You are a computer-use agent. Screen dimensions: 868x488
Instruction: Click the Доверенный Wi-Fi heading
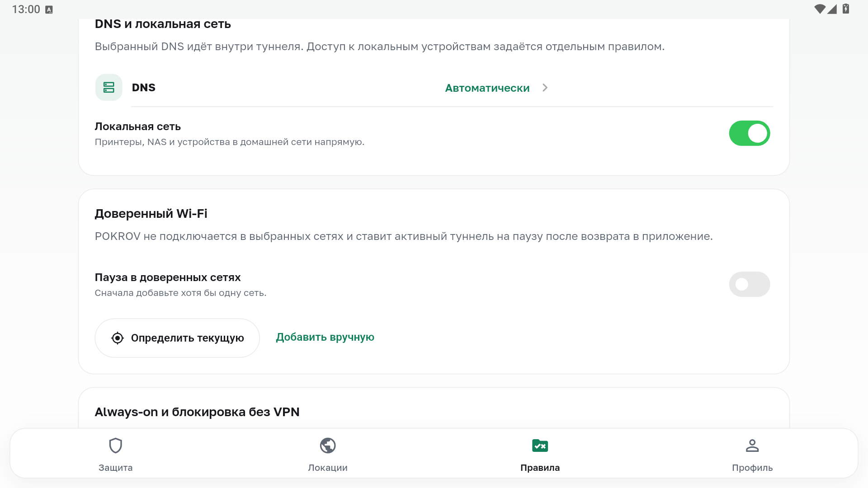click(x=151, y=213)
